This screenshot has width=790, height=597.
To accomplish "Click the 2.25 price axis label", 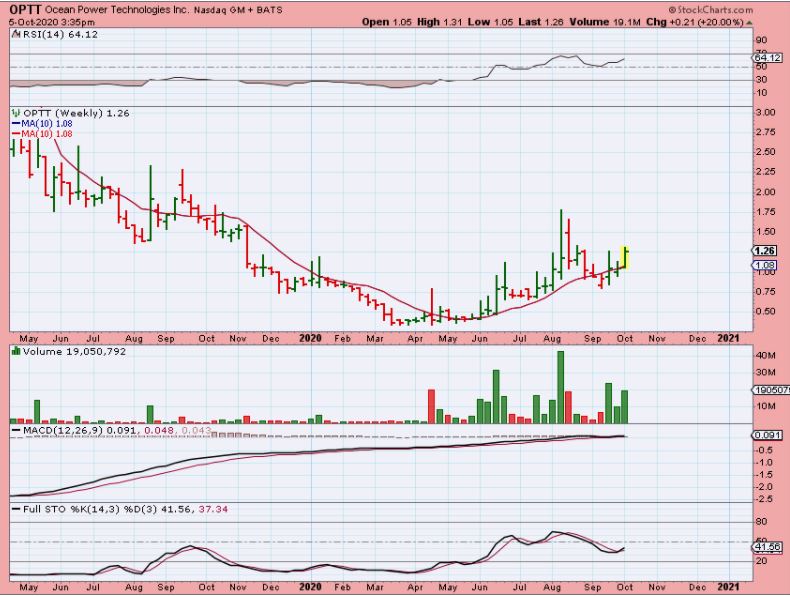I will [765, 172].
